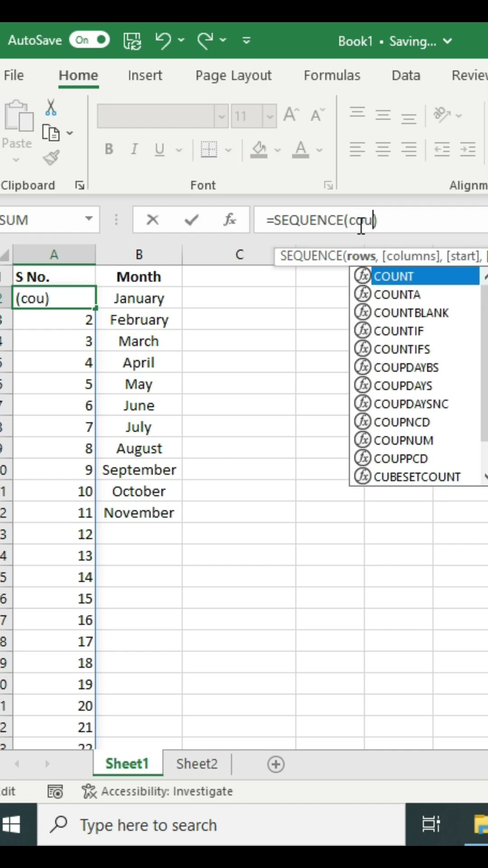Click the Redo arrow icon
This screenshot has width=488, height=868.
point(205,41)
